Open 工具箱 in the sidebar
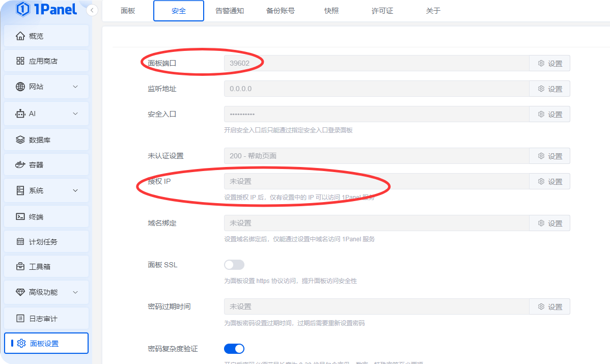Image resolution: width=610 pixels, height=364 pixels. [46, 266]
